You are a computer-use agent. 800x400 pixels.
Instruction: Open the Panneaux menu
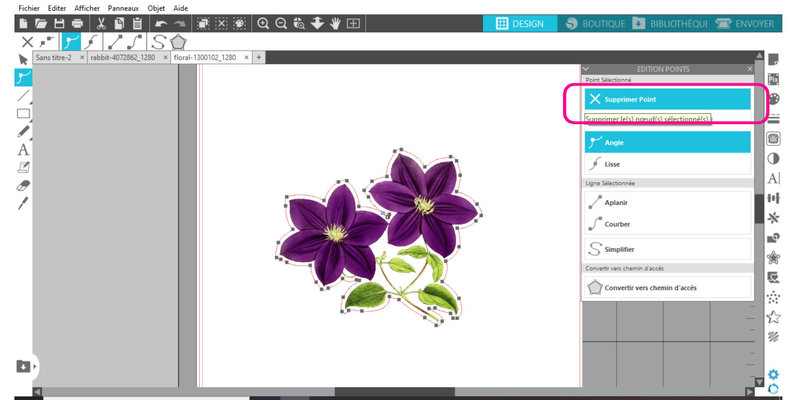(122, 7)
